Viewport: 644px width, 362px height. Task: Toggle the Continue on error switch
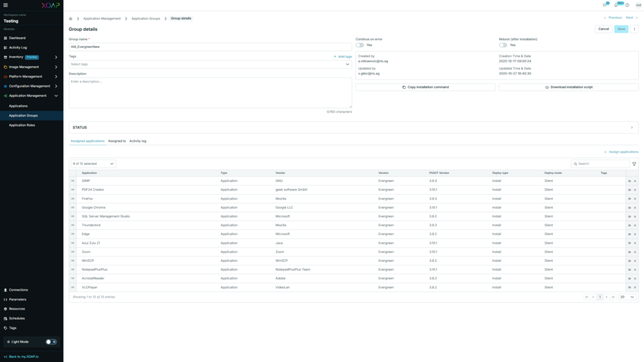(x=360, y=45)
